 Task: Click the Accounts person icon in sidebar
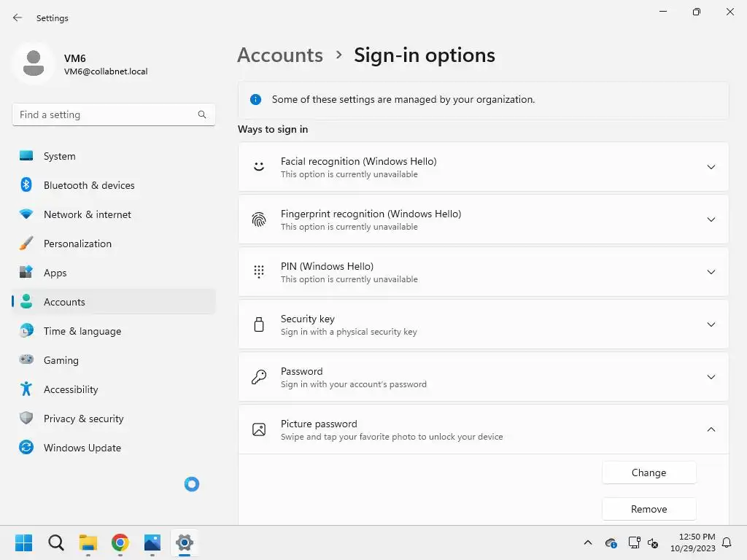click(x=26, y=301)
